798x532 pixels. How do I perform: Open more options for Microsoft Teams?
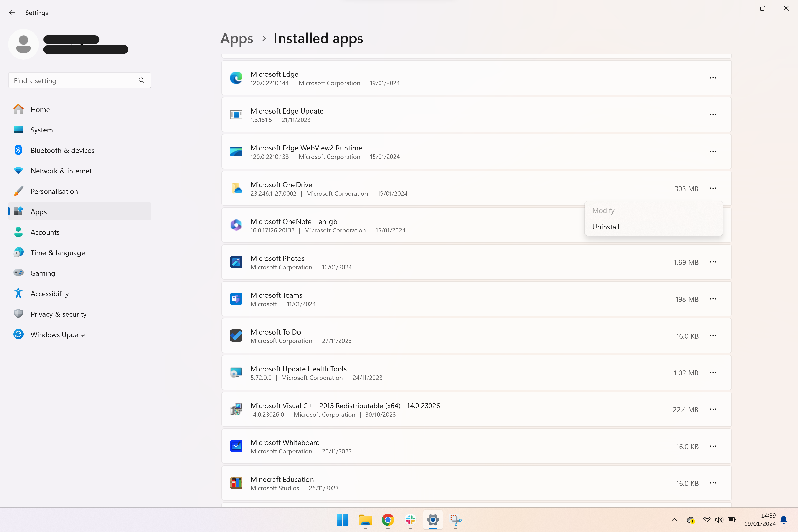coord(713,299)
